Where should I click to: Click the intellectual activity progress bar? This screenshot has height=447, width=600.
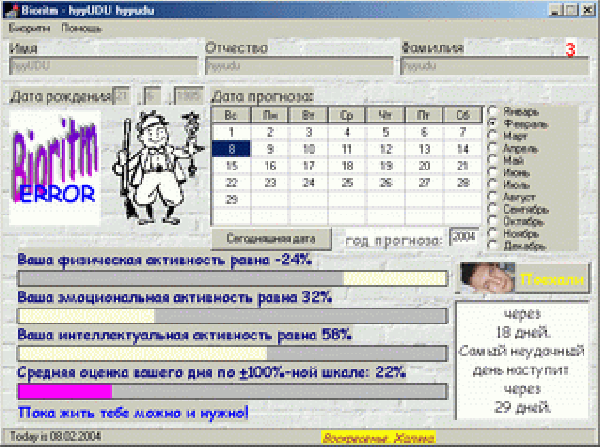[233, 354]
